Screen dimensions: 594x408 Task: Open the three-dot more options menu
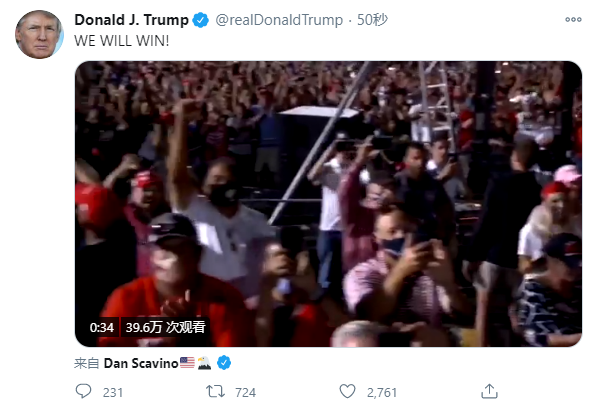point(573,19)
